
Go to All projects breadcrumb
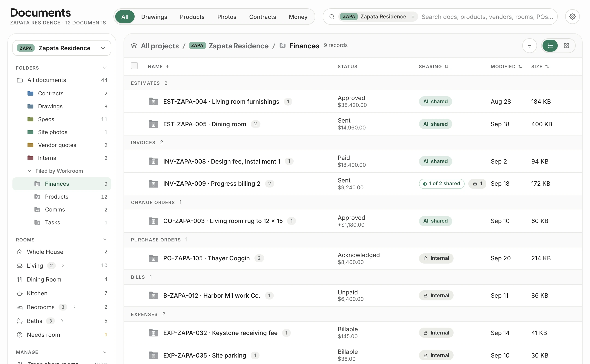pos(160,46)
